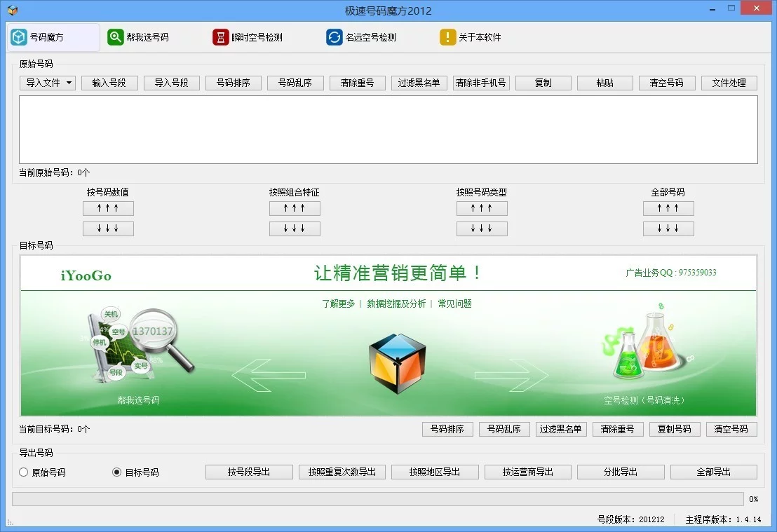This screenshot has width=777, height=532.
Task: Click the blue refresh 名远空号检测 icon
Action: coord(335,37)
